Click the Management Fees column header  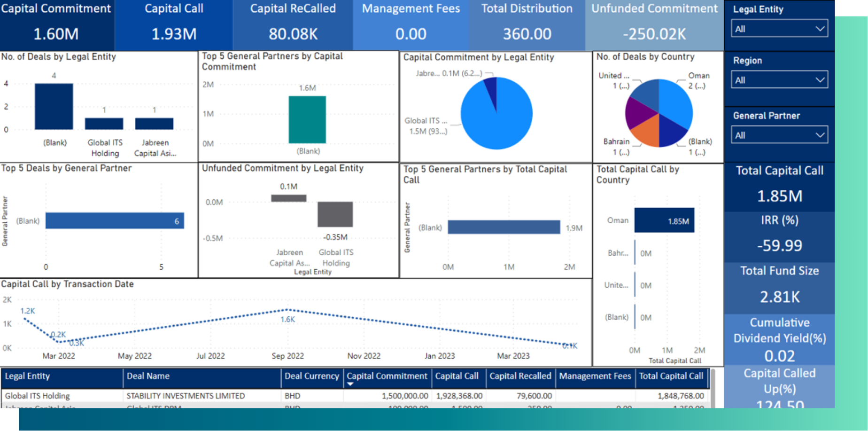pyautogui.click(x=595, y=376)
